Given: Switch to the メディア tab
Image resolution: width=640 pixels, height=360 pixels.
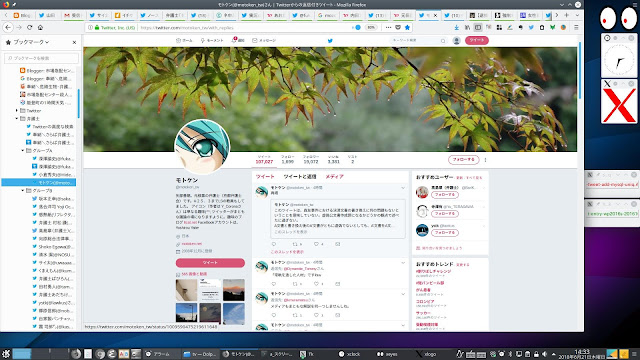Looking at the screenshot, I should (334, 176).
